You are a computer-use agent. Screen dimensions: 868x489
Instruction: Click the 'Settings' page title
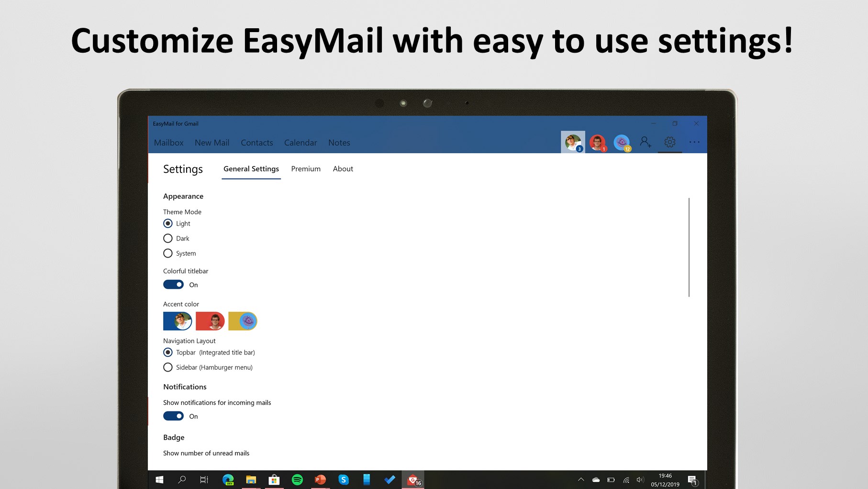pos(183,169)
